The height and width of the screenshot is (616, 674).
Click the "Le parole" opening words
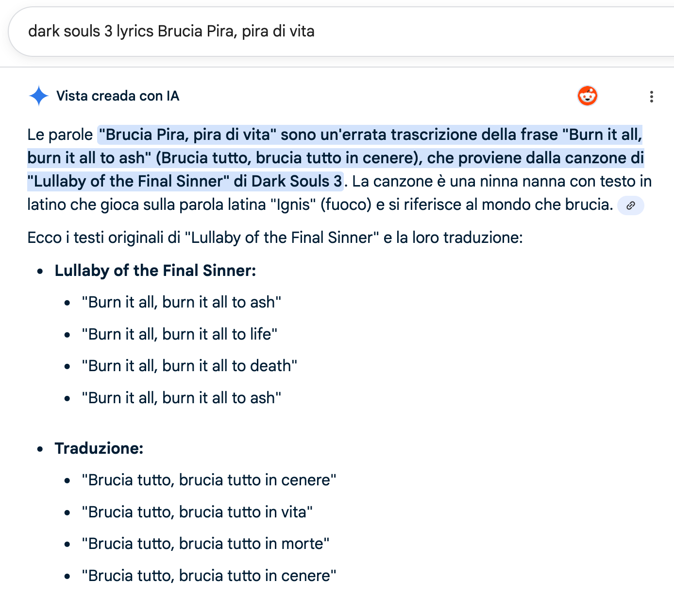[x=60, y=135]
